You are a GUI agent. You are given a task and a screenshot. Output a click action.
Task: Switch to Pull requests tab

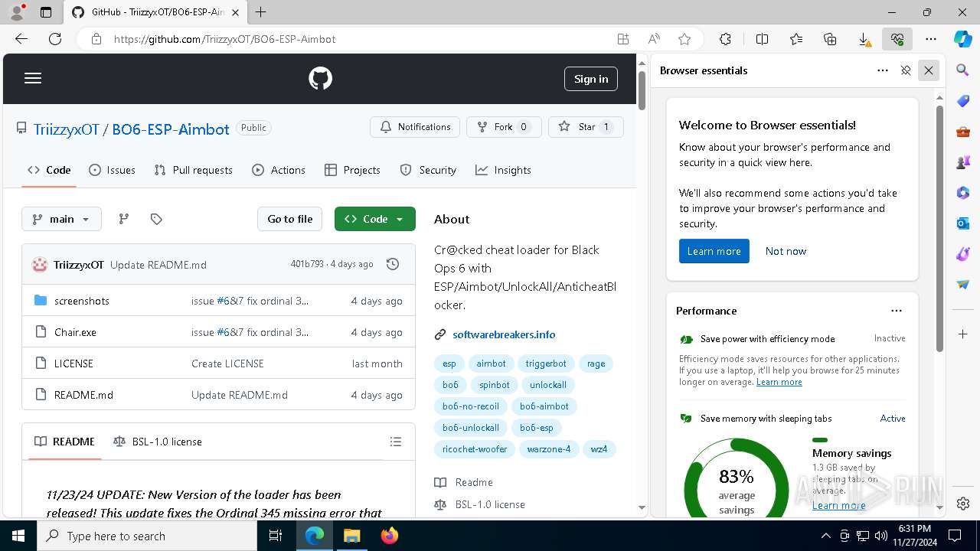[193, 170]
